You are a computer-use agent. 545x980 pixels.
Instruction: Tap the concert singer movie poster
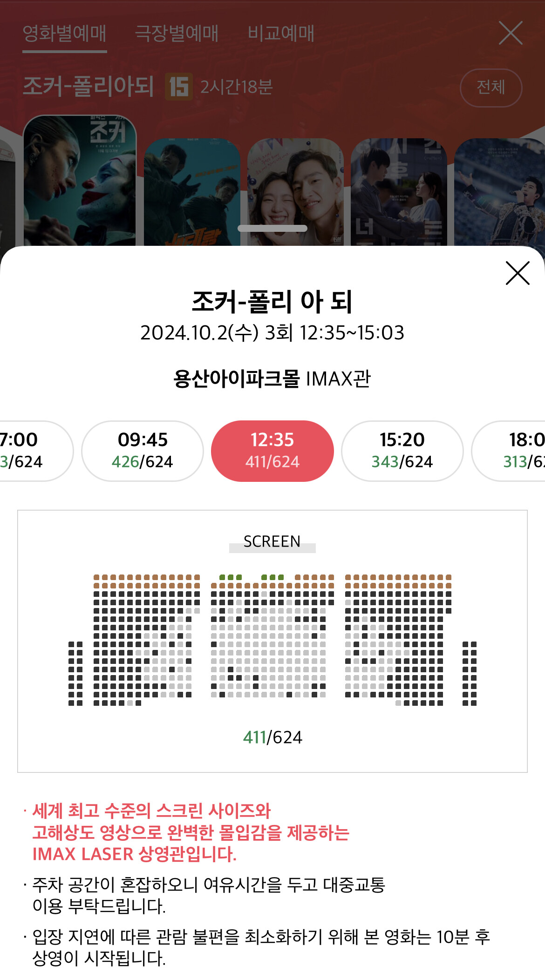(499, 192)
